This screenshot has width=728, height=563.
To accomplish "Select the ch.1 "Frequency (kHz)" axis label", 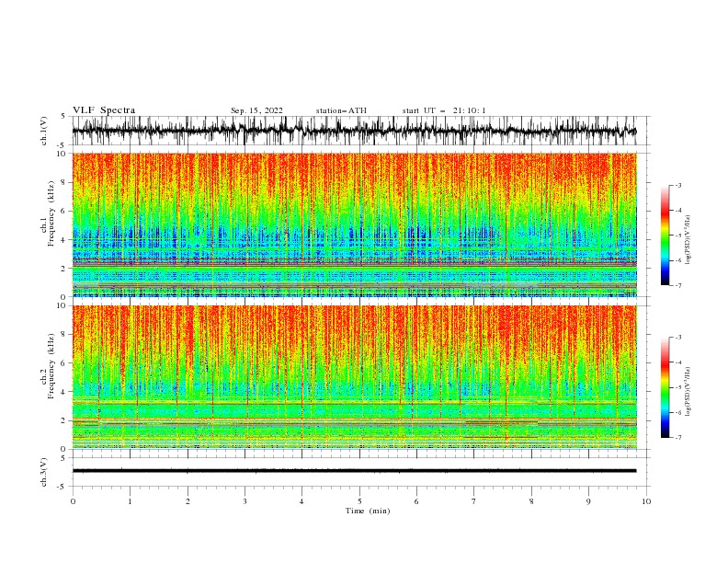I will [x=51, y=213].
